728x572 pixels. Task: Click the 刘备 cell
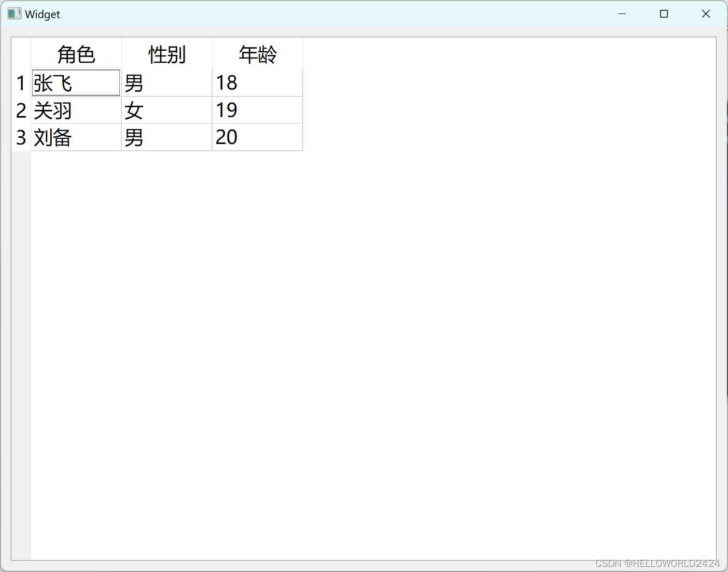pos(76,137)
